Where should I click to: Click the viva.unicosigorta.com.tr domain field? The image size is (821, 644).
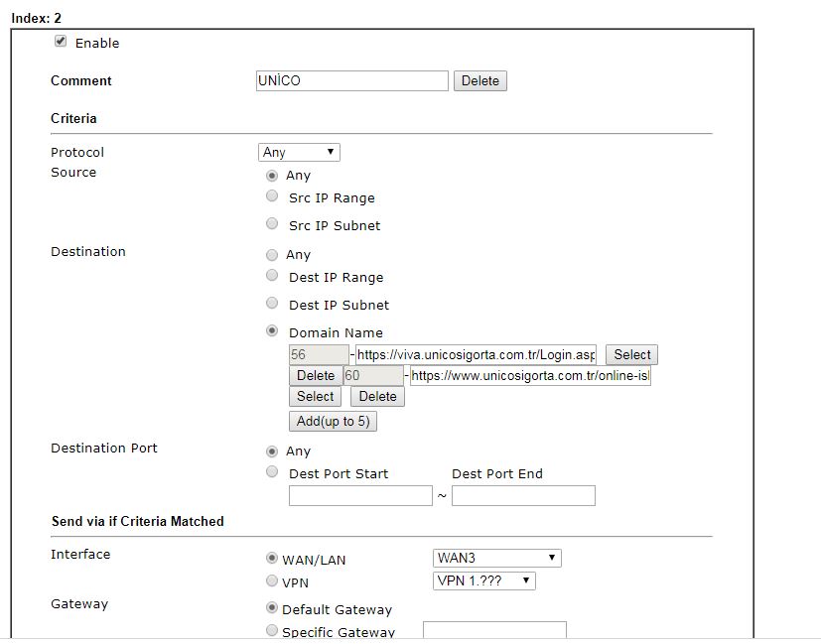(x=477, y=354)
